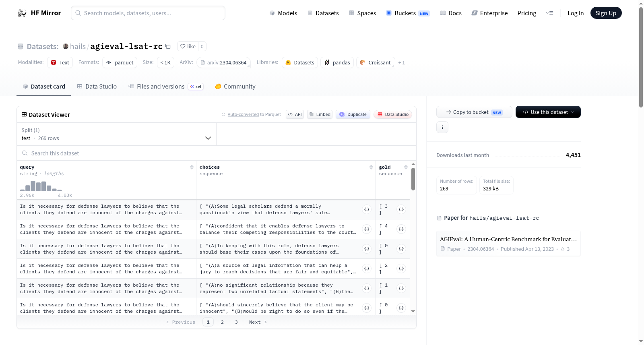Click the Duplicate button
644x345 pixels.
353,114
